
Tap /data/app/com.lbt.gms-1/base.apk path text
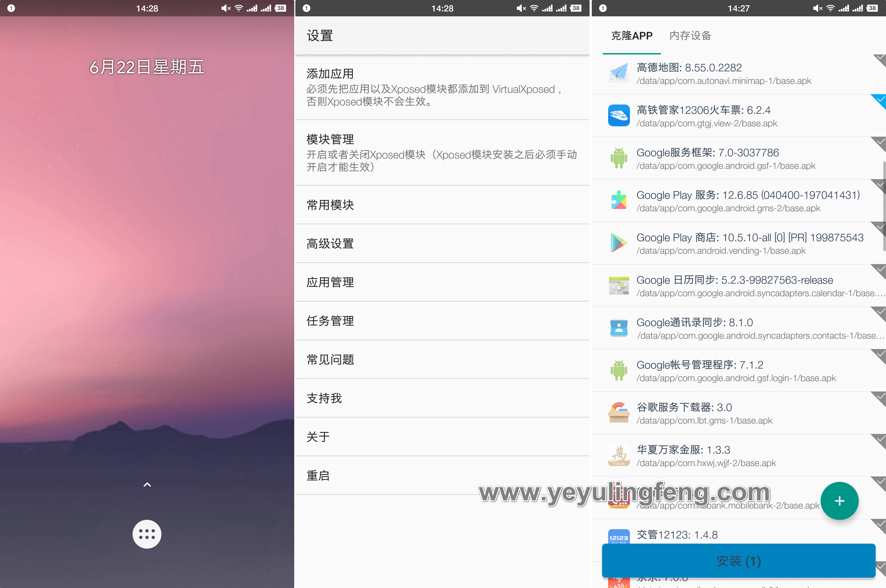pyautogui.click(x=704, y=421)
